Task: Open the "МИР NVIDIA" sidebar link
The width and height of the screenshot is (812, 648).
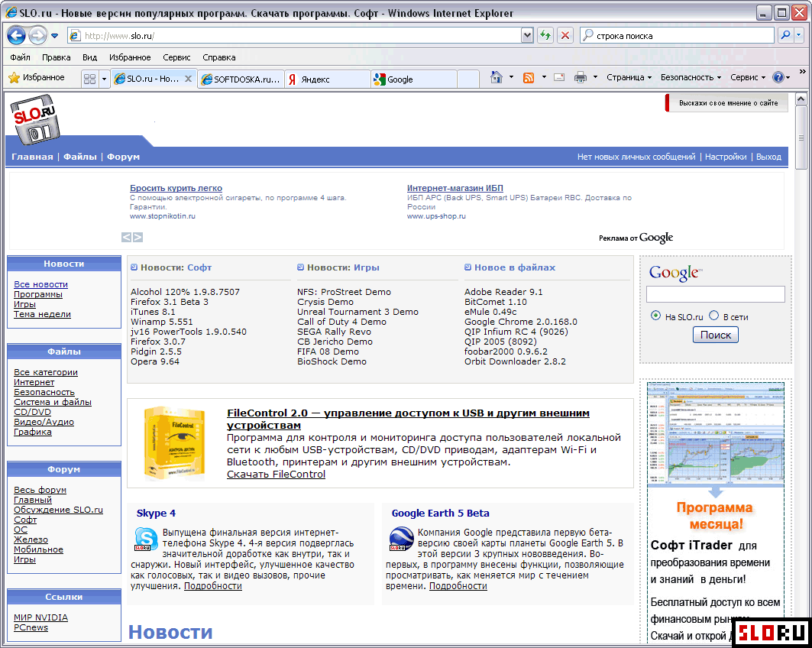Action: click(41, 617)
